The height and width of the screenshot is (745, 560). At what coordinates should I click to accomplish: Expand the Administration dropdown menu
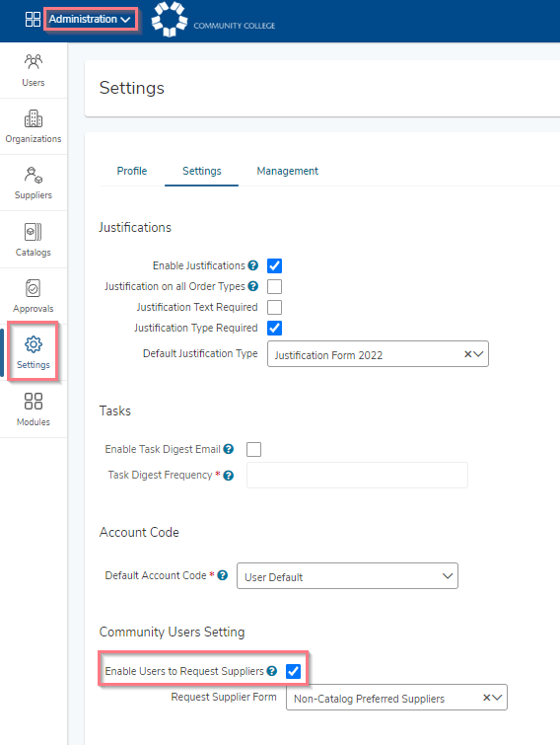90,19
